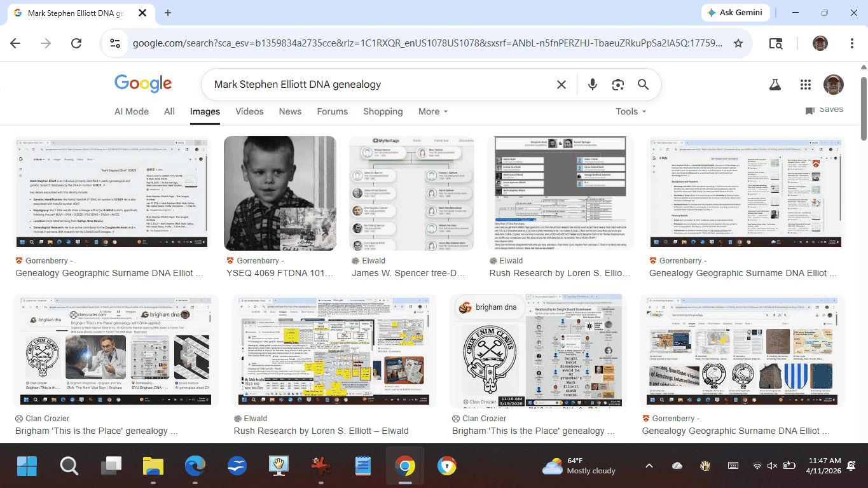868x488 pixels.
Task: Open a new browser tab
Action: point(168,13)
